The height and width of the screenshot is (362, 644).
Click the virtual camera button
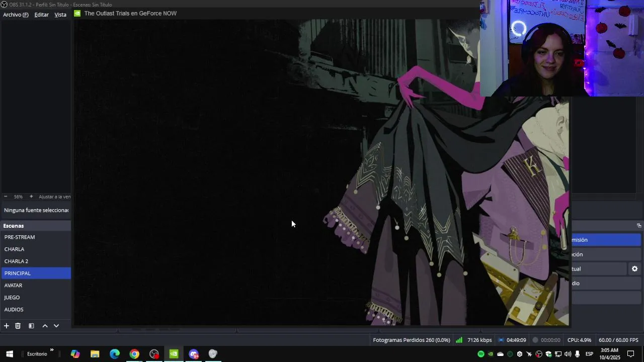[599, 269]
